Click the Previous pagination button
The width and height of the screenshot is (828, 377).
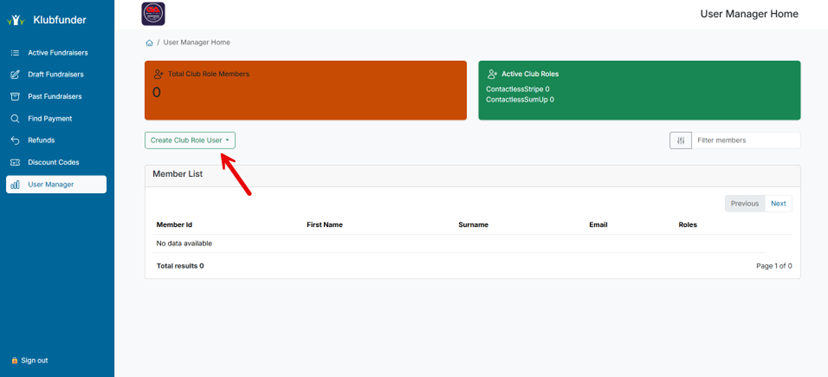coord(745,203)
